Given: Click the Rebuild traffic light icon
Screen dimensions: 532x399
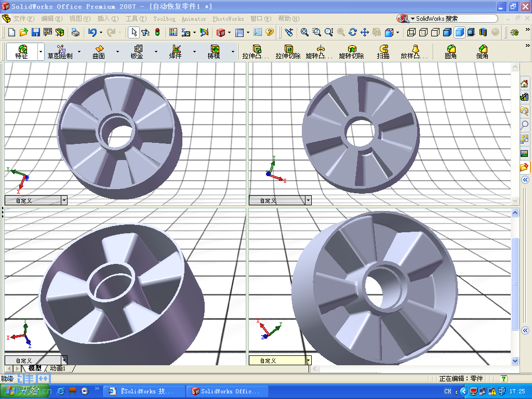Looking at the screenshot, I should coord(157,32).
